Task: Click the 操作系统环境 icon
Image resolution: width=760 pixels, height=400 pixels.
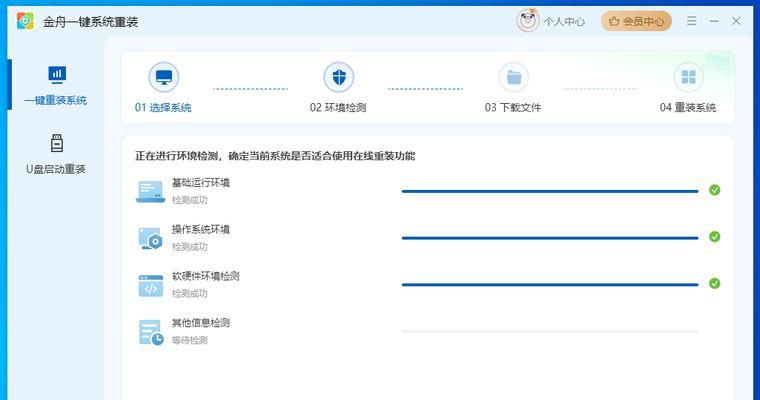Action: (x=150, y=238)
